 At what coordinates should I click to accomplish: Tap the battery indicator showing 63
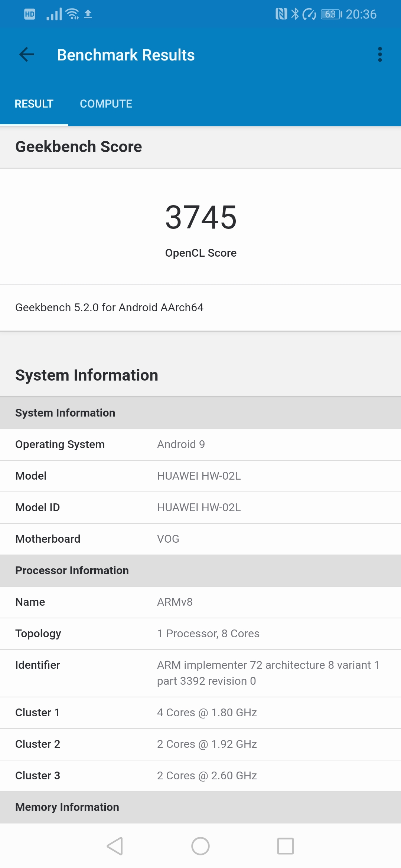[331, 14]
